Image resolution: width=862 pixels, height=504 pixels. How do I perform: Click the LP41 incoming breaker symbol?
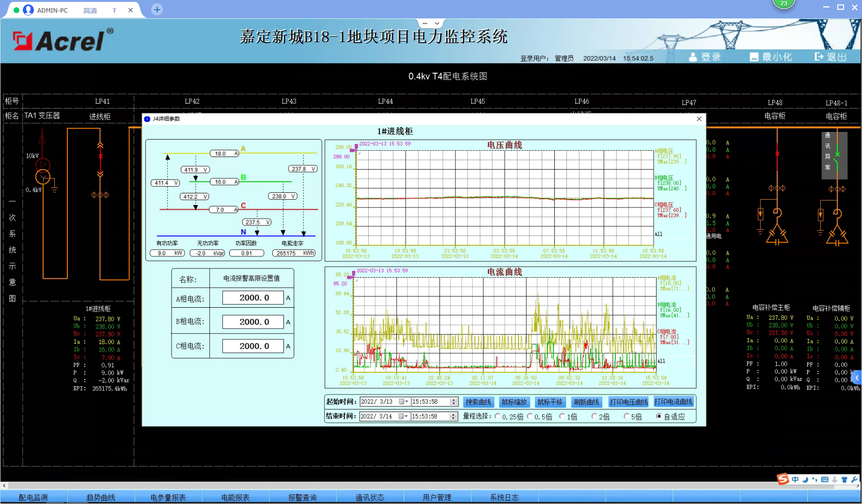(100, 158)
